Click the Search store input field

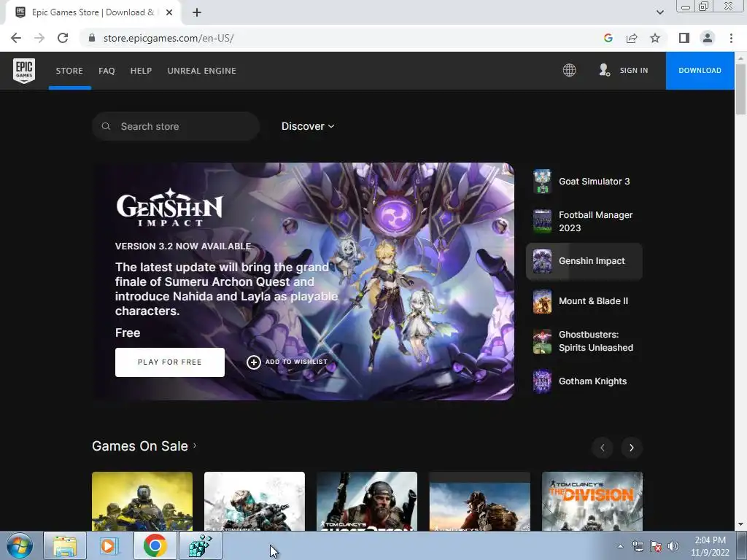click(176, 126)
